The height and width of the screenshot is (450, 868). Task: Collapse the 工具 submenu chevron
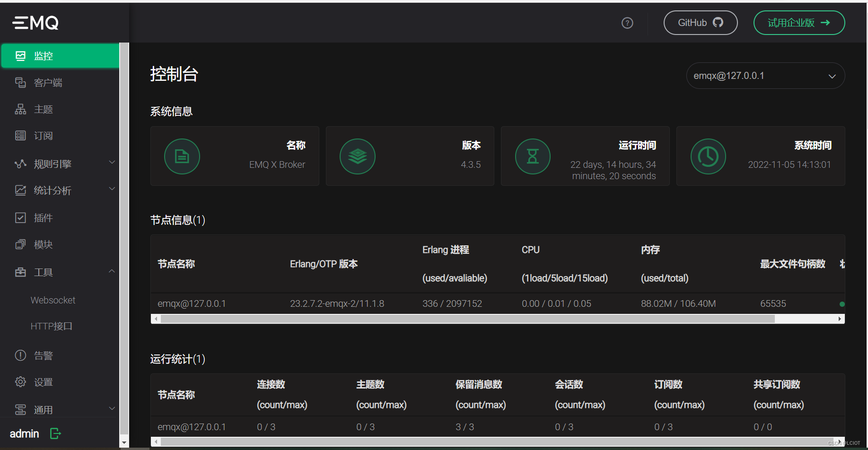pyautogui.click(x=112, y=271)
